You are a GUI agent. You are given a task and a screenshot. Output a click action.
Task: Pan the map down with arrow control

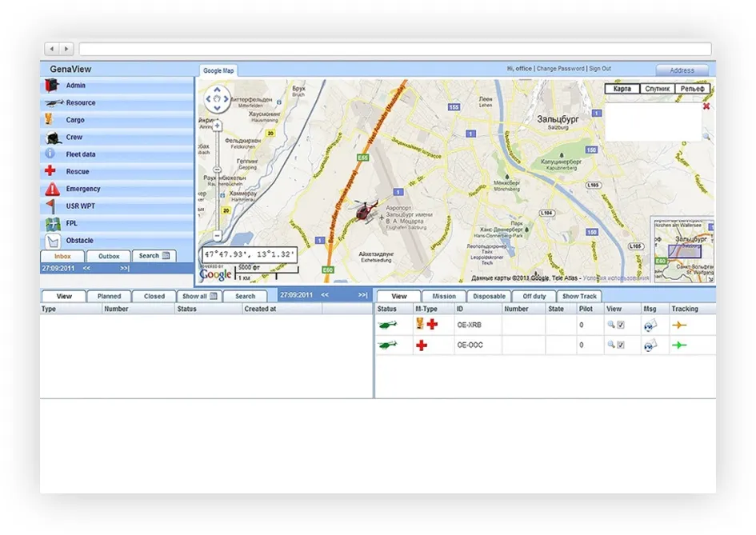coord(217,108)
